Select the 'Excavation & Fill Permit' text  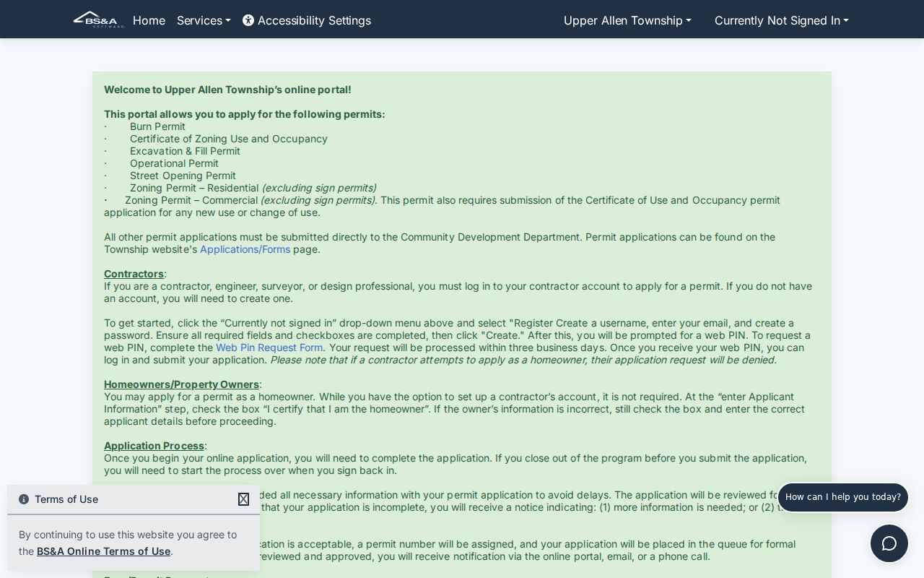(185, 151)
